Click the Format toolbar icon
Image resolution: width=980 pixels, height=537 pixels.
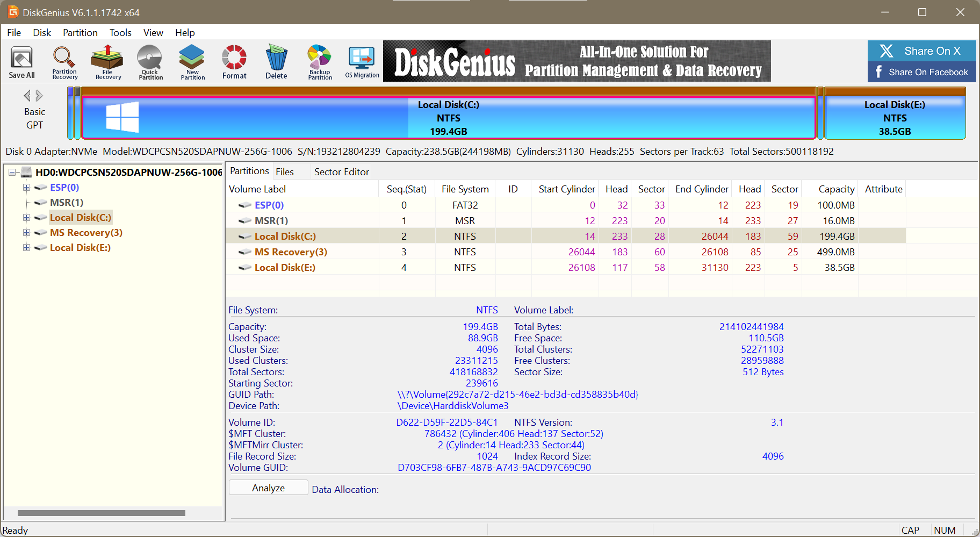coord(234,62)
